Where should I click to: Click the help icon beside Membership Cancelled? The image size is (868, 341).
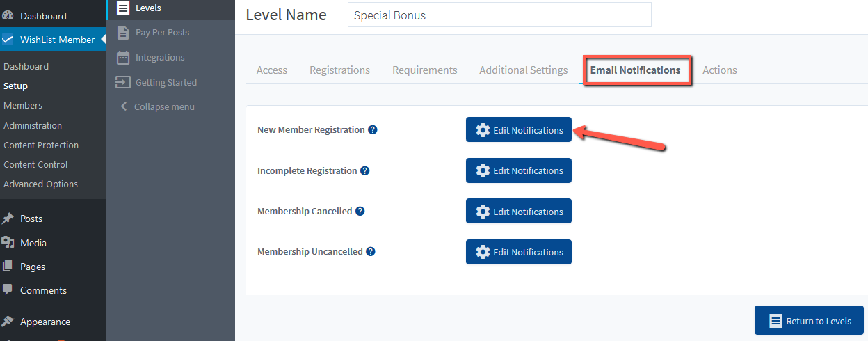[x=360, y=212]
